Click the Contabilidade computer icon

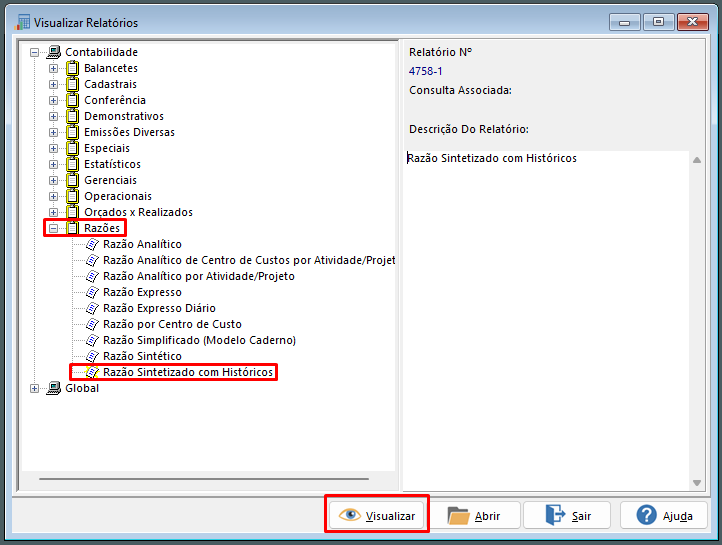[x=54, y=52]
